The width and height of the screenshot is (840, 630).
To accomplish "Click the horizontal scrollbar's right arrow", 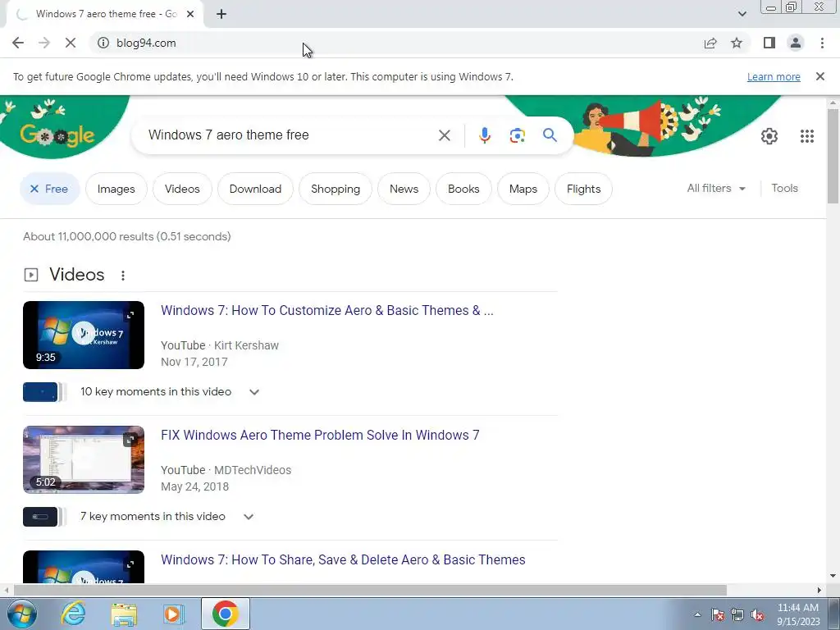I will (x=819, y=590).
